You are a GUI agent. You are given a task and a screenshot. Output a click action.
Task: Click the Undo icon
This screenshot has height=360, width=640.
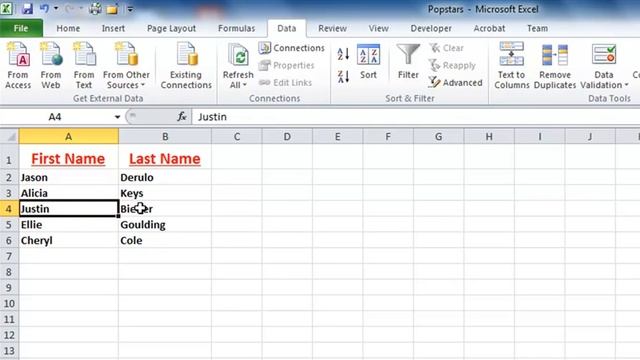44,8
